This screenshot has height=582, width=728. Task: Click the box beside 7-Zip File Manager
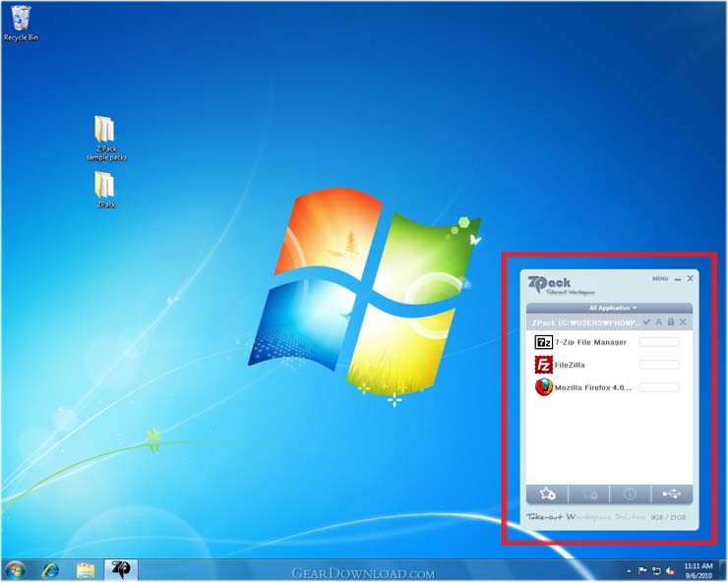tap(659, 342)
